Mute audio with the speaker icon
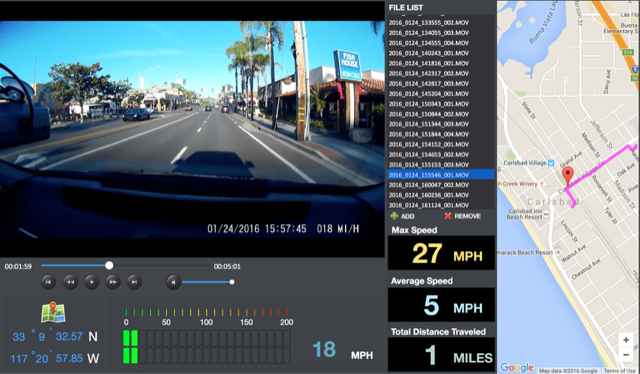The width and height of the screenshot is (640, 374). pyautogui.click(x=174, y=282)
